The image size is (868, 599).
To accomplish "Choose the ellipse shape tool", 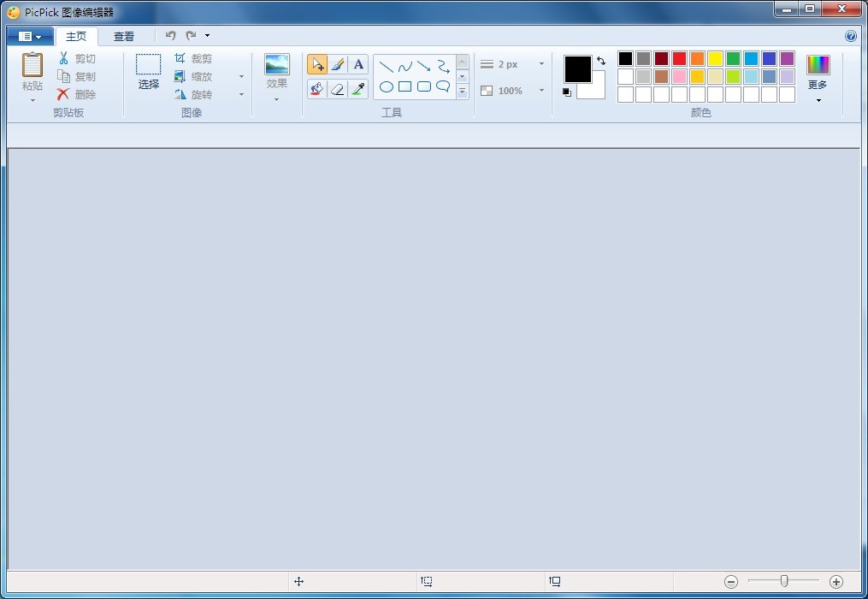I will [x=387, y=86].
